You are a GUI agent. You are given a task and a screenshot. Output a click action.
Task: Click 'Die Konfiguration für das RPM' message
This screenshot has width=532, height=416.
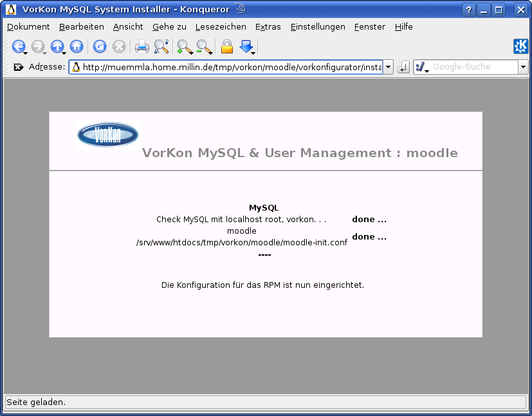[262, 285]
